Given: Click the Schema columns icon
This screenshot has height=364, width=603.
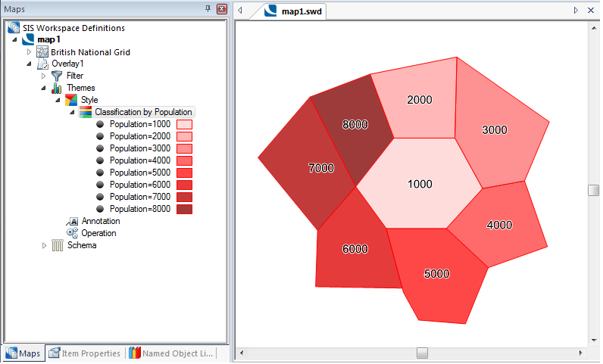Looking at the screenshot, I should [x=58, y=245].
